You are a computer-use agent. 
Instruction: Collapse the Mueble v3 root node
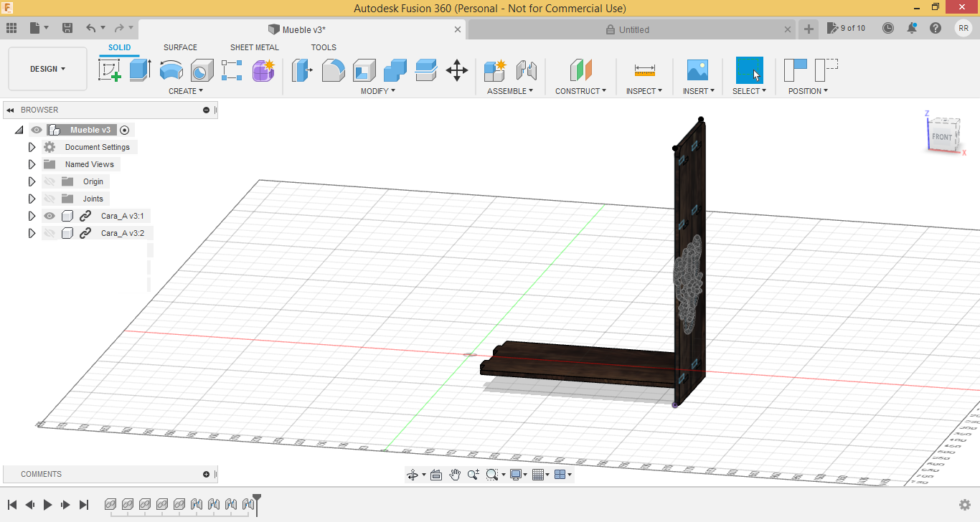[19, 130]
